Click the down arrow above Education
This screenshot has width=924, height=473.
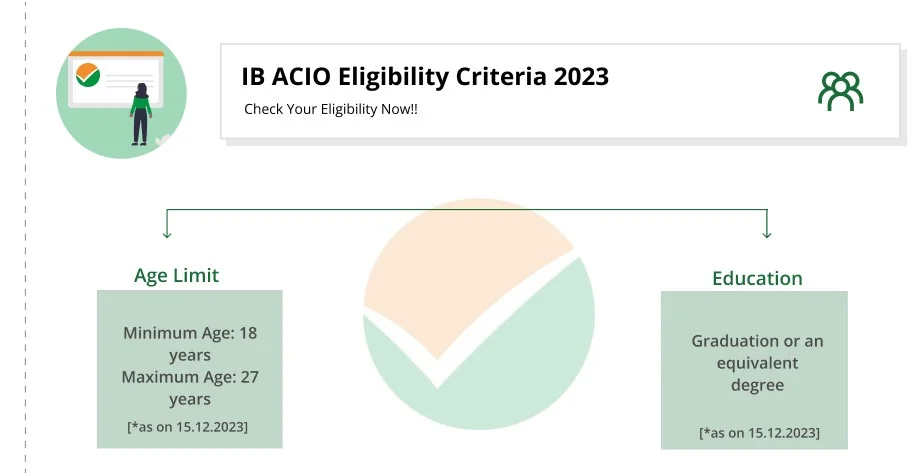[x=767, y=229]
